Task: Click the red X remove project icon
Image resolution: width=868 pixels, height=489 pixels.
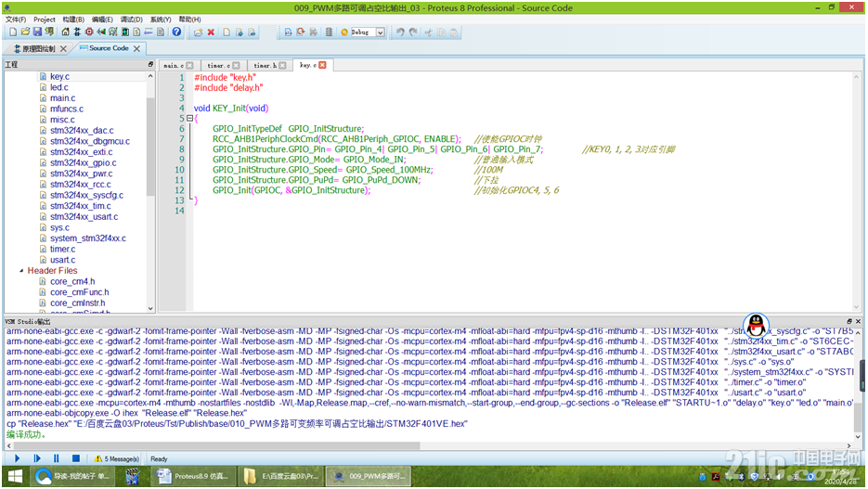Action: click(211, 32)
